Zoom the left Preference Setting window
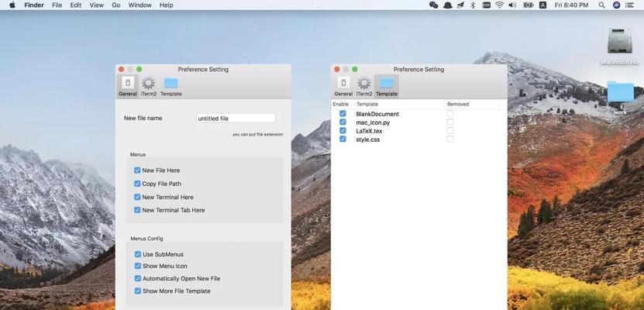Viewport: 644px width, 310px height. click(139, 69)
